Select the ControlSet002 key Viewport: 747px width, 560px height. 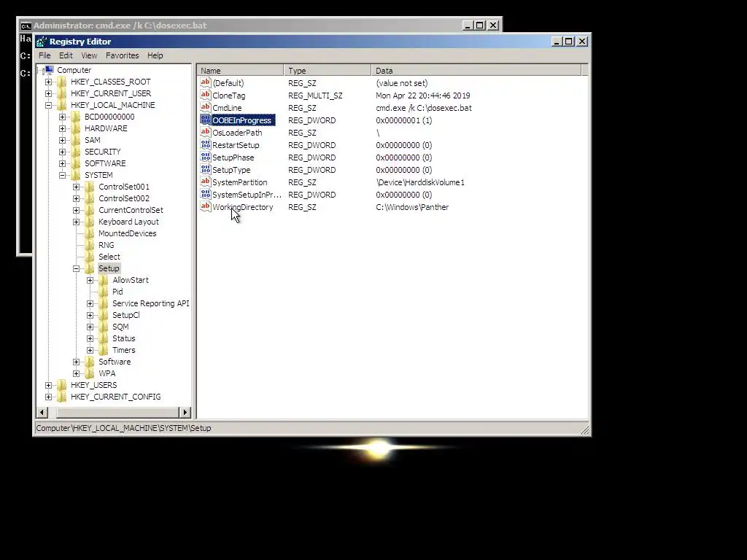click(124, 198)
